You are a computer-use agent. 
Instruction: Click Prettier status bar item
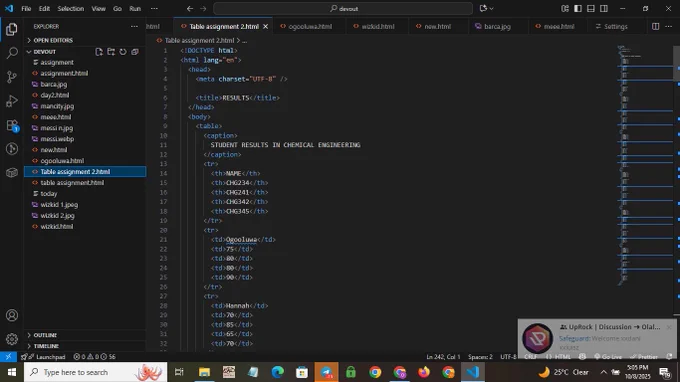644,356
